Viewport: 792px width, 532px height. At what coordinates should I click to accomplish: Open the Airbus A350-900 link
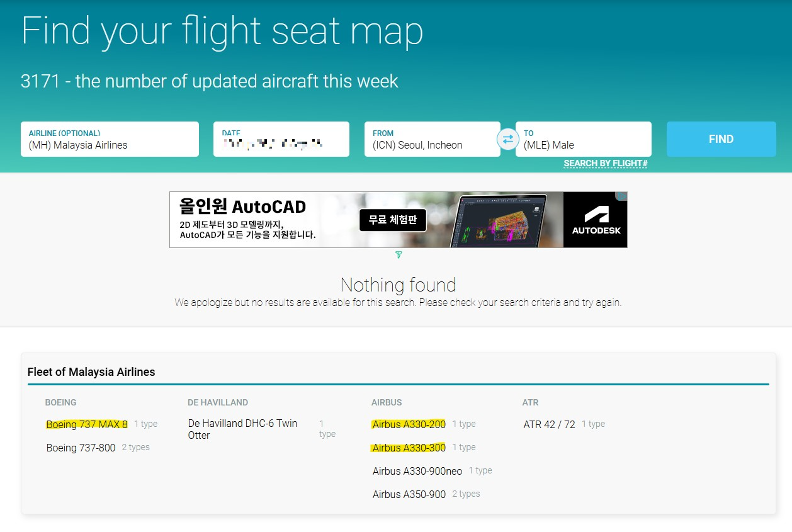[x=409, y=494]
